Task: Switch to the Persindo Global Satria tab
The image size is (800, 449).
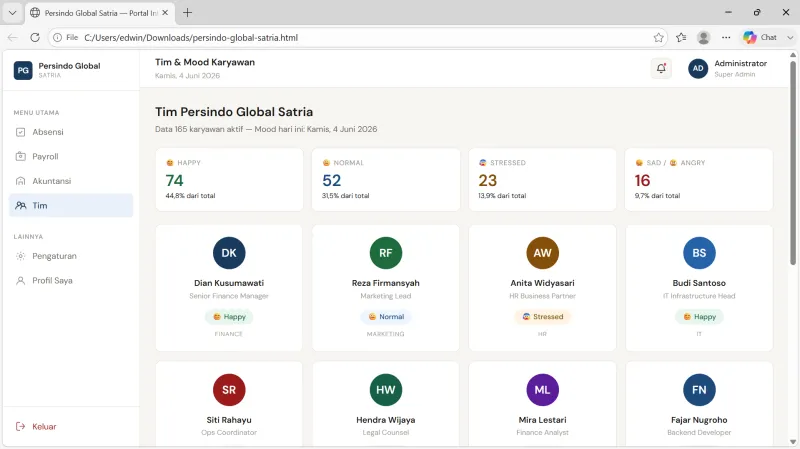Action: 99,13
